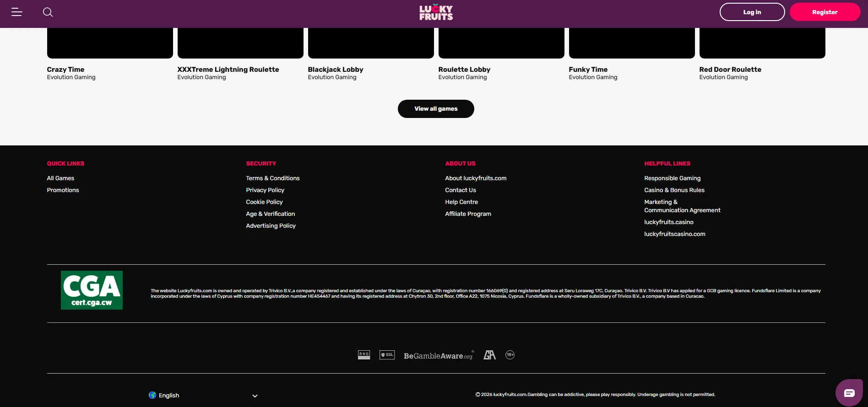This screenshot has width=868, height=407.
Task: Click the GA Gamblers Anonymous icon
Action: coord(489,355)
